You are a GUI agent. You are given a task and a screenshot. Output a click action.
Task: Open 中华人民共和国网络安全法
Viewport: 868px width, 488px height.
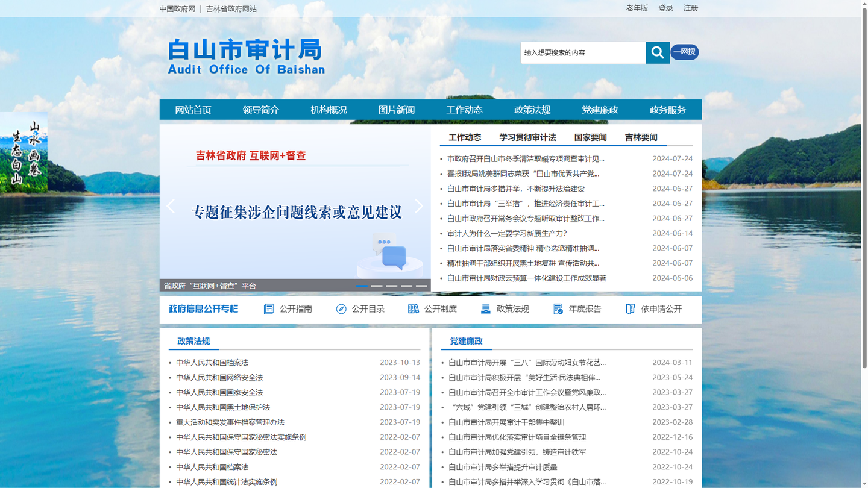(x=219, y=378)
